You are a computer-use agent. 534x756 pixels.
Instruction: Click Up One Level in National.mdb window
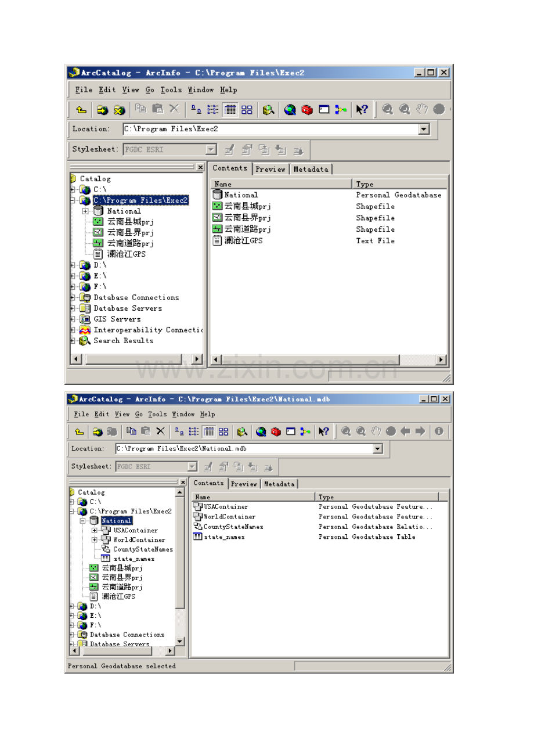point(80,431)
